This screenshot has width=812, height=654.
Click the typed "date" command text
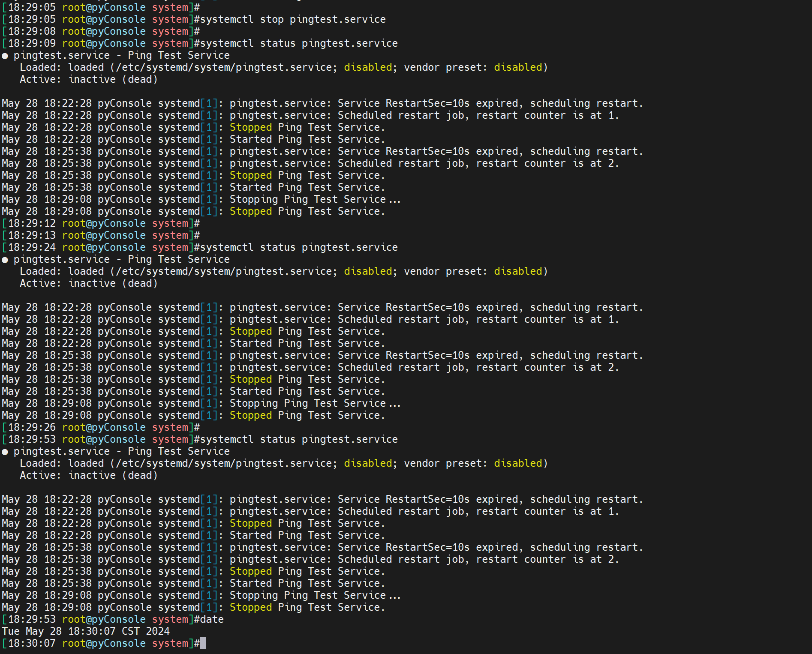tap(212, 619)
